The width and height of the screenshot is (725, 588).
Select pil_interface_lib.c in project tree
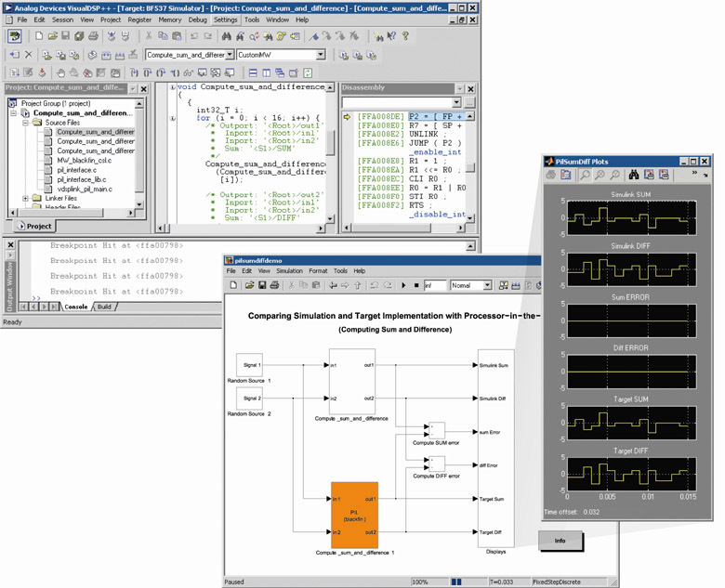[x=82, y=179]
